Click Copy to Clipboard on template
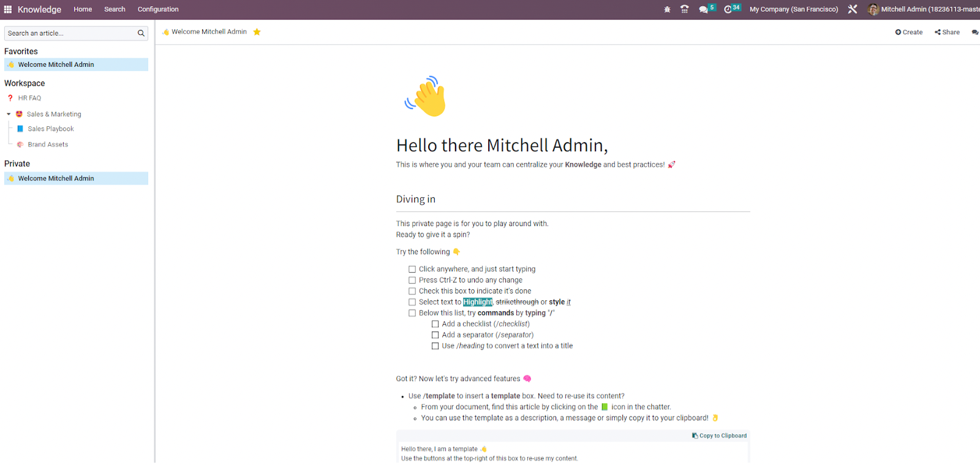This screenshot has width=980, height=465. pyautogui.click(x=719, y=436)
